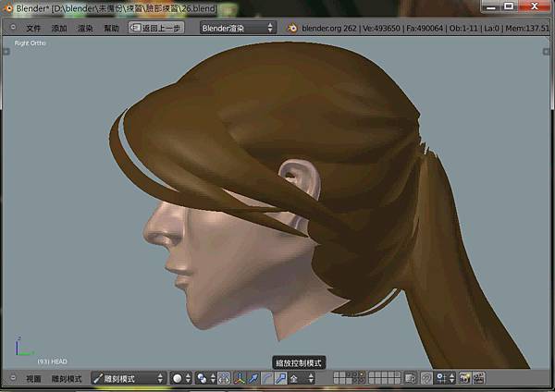Open the 3D view editor type icon

[x=11, y=378]
